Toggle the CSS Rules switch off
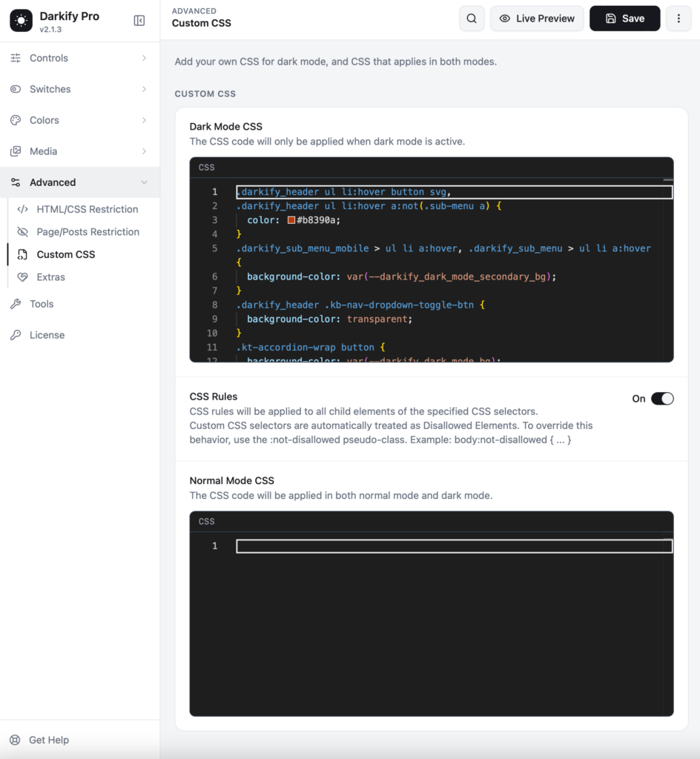This screenshot has height=759, width=700. pos(662,398)
